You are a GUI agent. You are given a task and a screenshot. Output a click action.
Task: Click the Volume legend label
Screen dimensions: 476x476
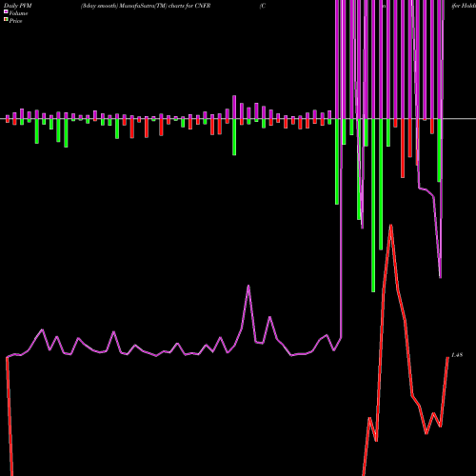point(18,13)
